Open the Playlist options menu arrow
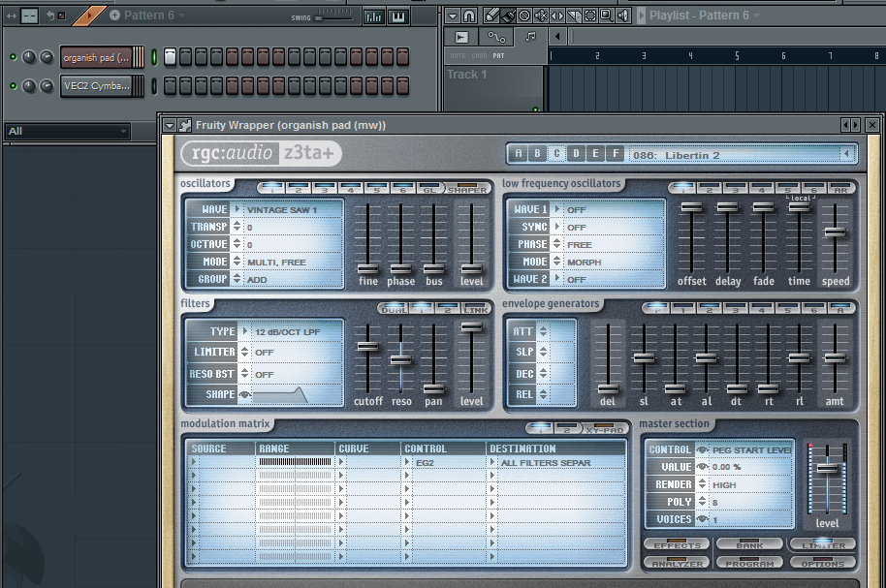The width and height of the screenshot is (886, 588). [x=453, y=15]
